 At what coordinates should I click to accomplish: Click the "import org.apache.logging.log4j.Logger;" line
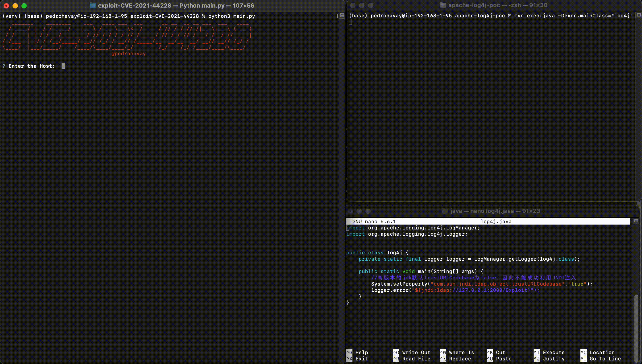coord(407,234)
